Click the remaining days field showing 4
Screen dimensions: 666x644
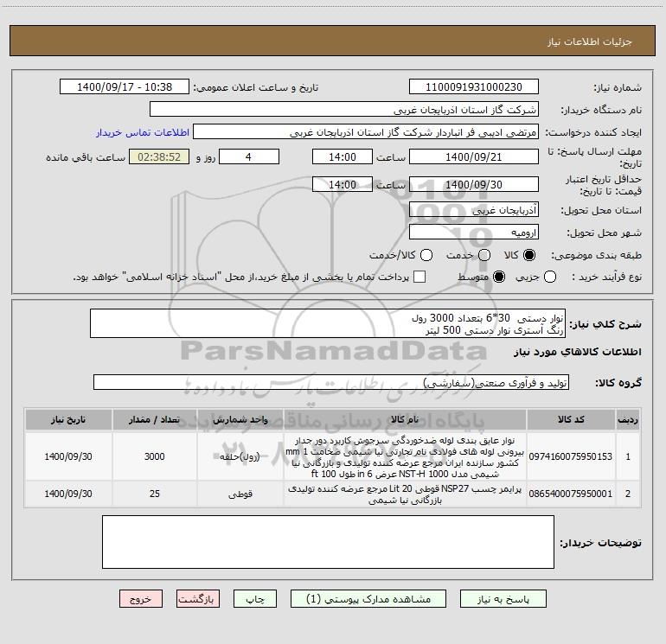(x=249, y=157)
